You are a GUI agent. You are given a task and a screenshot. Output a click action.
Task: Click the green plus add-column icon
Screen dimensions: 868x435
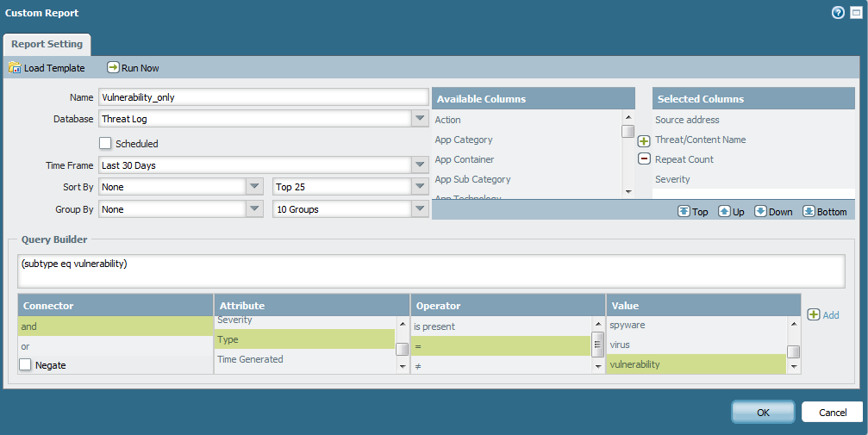[643, 140]
